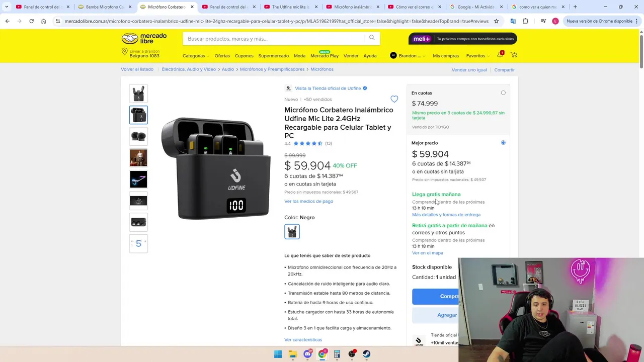Click the browser home icon

click(x=43, y=21)
